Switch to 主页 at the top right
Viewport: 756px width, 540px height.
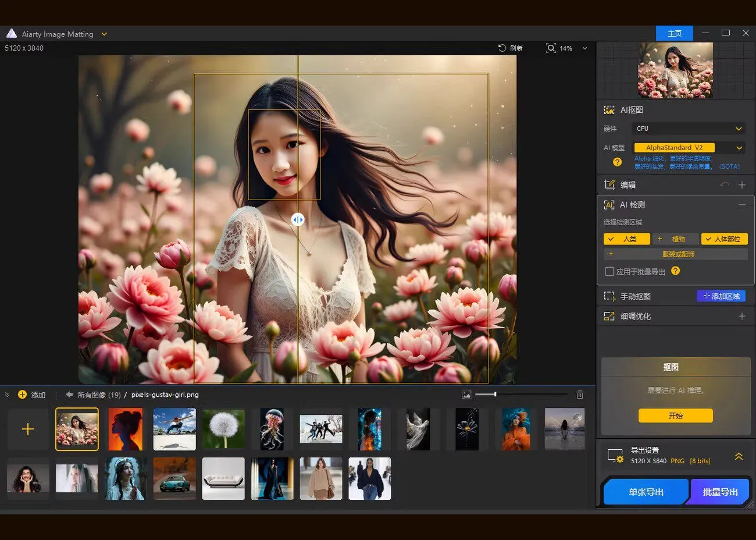(675, 33)
